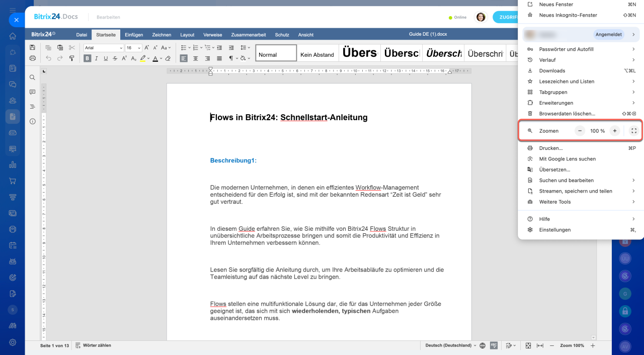Click Browserdaten löschen… in Chrome menu
This screenshot has width=644, height=355.
coord(581,114)
